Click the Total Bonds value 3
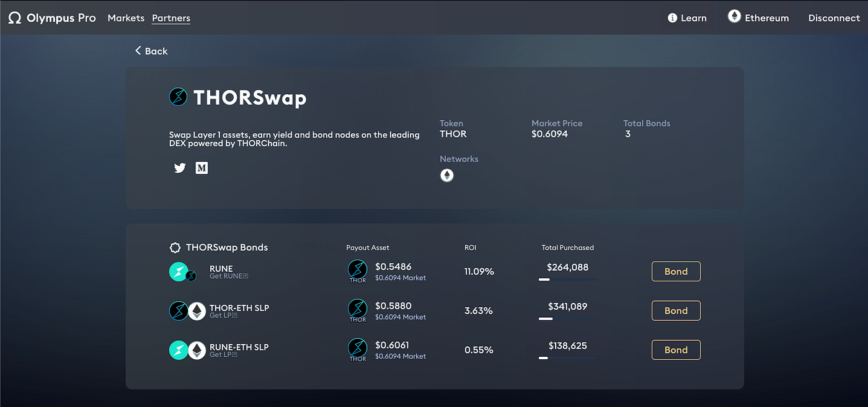868x407 pixels. [x=627, y=134]
